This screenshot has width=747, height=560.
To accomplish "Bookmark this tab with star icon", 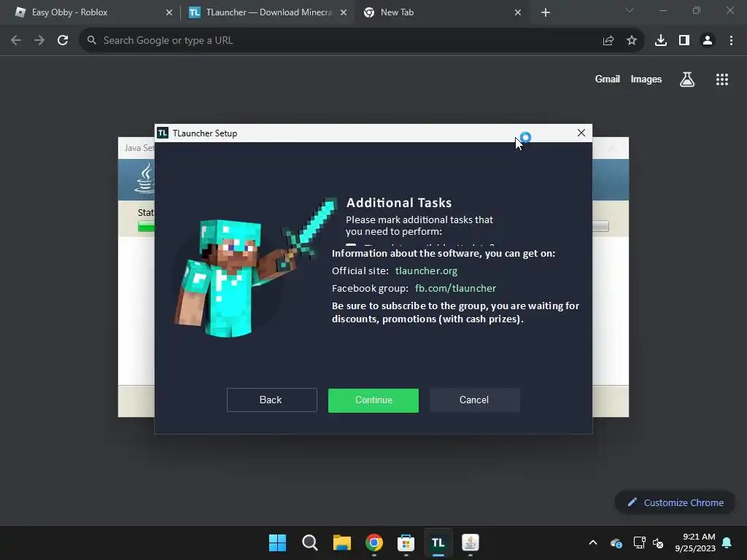I will click(632, 41).
